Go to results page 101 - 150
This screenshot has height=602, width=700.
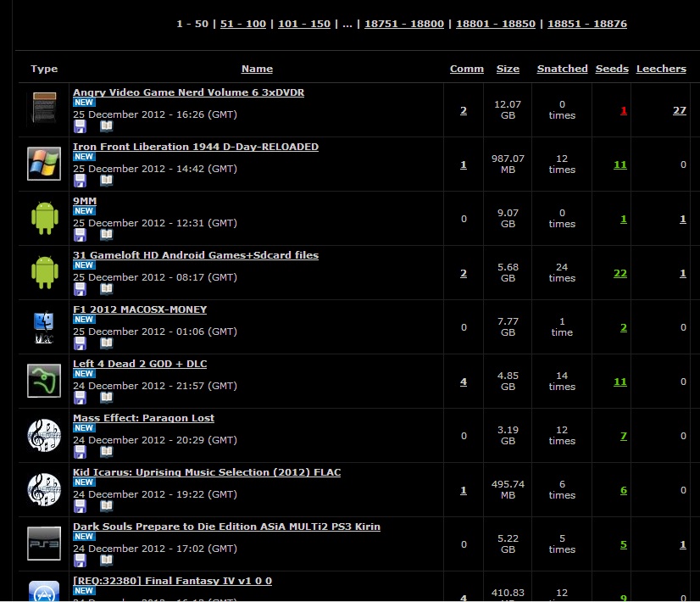click(304, 24)
